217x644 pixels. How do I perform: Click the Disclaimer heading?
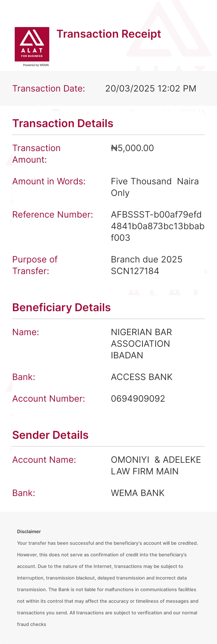click(29, 532)
